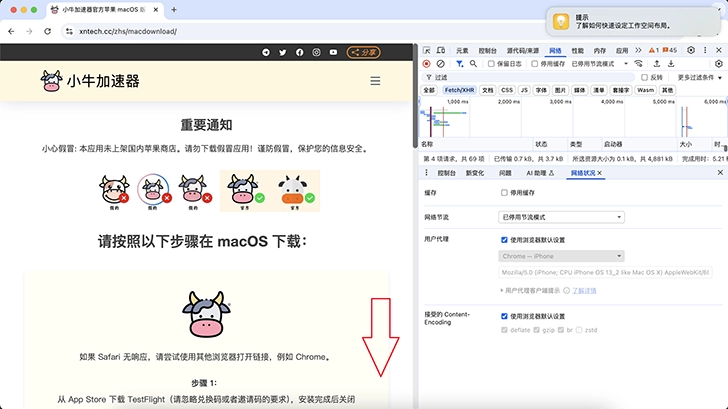This screenshot has height=409, width=728.
Task: Click the user agent string text field
Action: pos(605,273)
